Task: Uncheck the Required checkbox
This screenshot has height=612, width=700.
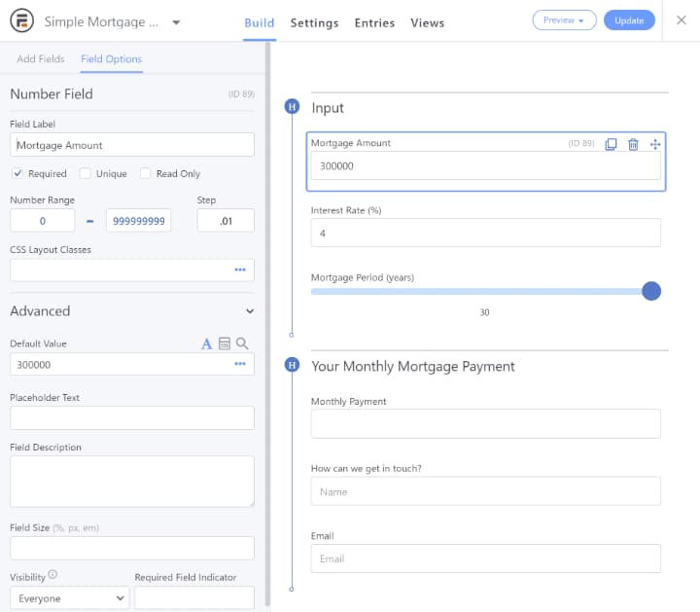Action: [17, 173]
